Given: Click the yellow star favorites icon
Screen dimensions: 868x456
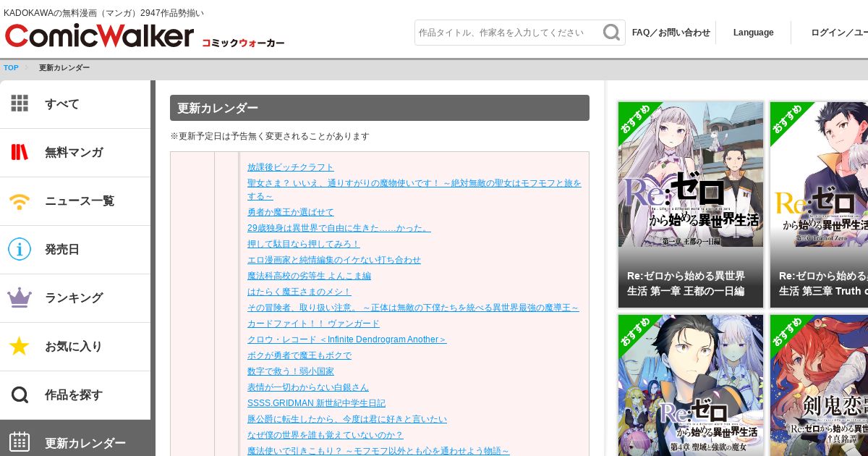Looking at the screenshot, I should point(20,346).
